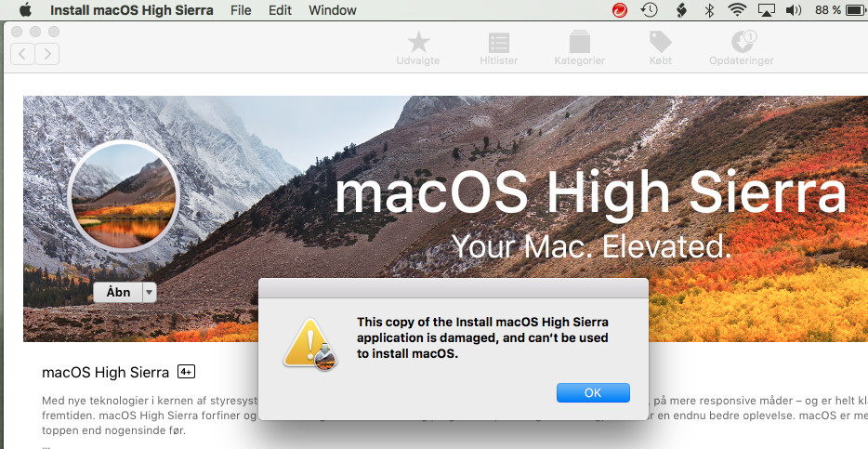The width and height of the screenshot is (868, 449).
Task: Switch to the Opdateringer tab
Action: pos(742,48)
